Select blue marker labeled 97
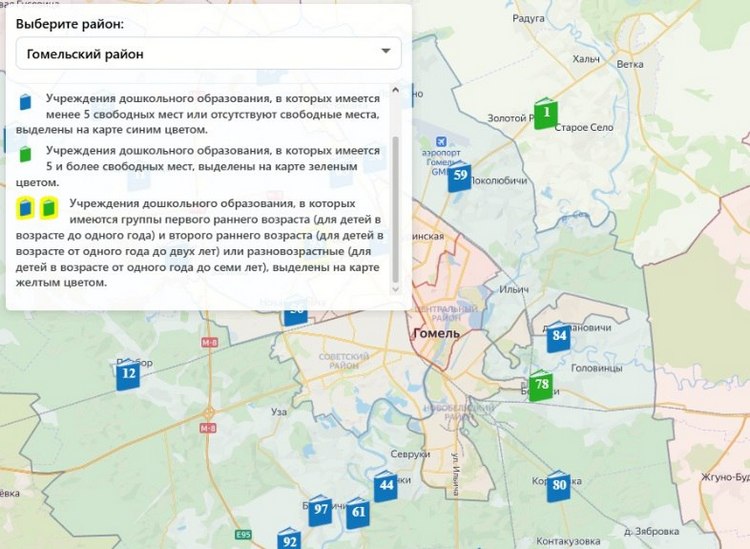The height and width of the screenshot is (549, 750). click(320, 510)
